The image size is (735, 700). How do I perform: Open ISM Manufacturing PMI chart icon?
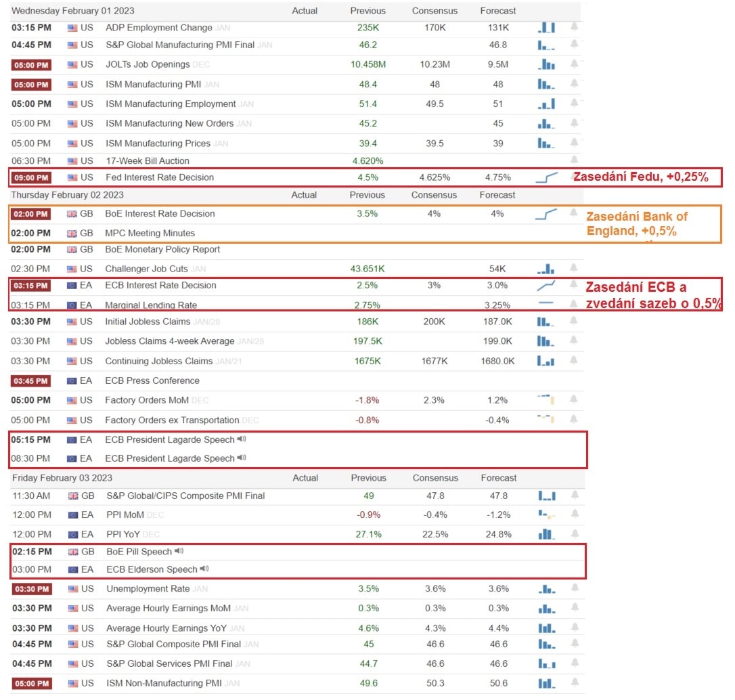[546, 85]
